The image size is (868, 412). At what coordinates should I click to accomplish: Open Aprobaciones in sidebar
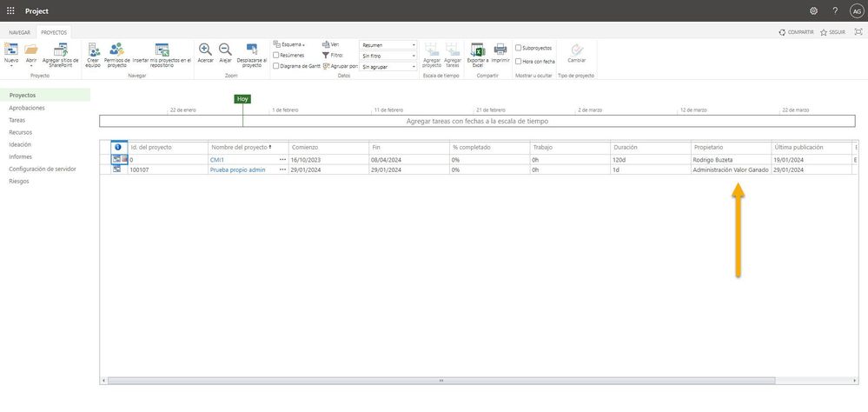point(27,108)
